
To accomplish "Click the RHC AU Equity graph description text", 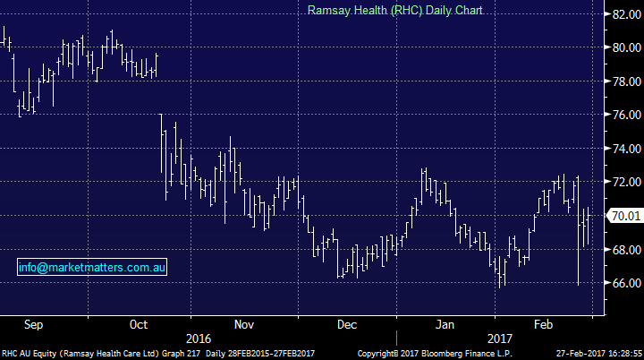I will [x=100, y=354].
